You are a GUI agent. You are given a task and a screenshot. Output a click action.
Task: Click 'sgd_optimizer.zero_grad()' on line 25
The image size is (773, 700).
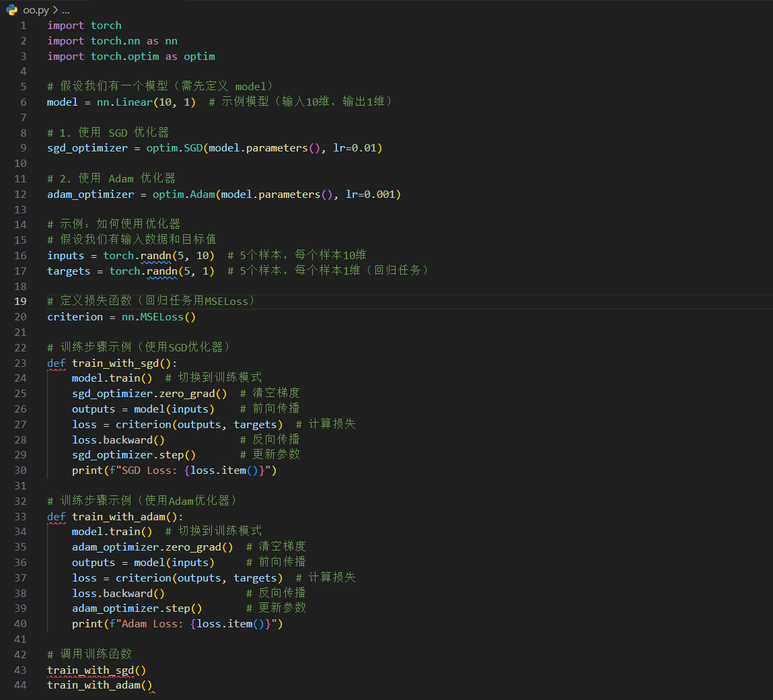pos(149,394)
